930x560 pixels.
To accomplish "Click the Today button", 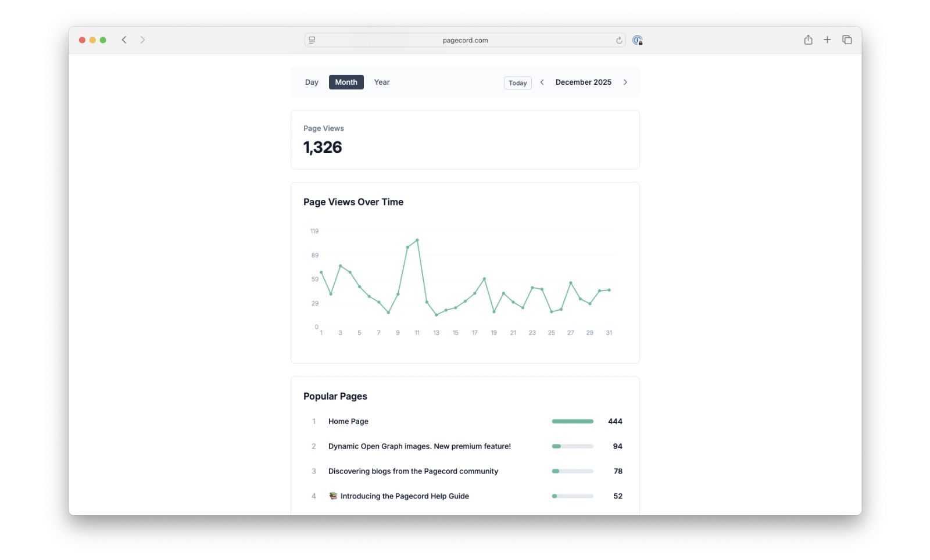I will point(517,82).
